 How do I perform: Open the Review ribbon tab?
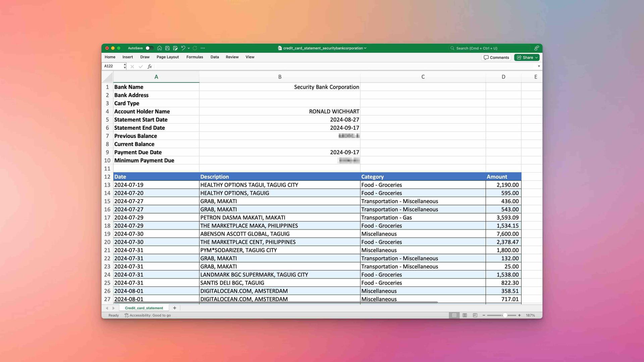(x=232, y=57)
